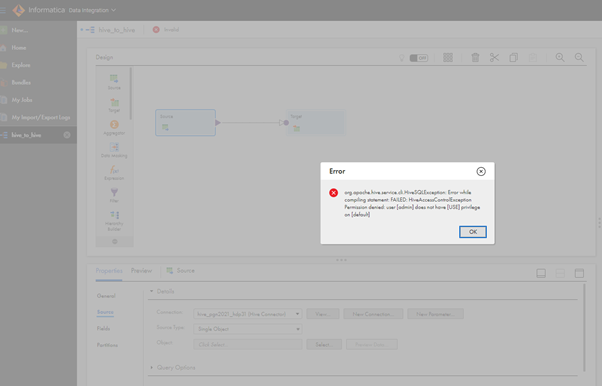Click OK in the Error dialog
The width and height of the screenshot is (602, 386).
[x=473, y=232]
